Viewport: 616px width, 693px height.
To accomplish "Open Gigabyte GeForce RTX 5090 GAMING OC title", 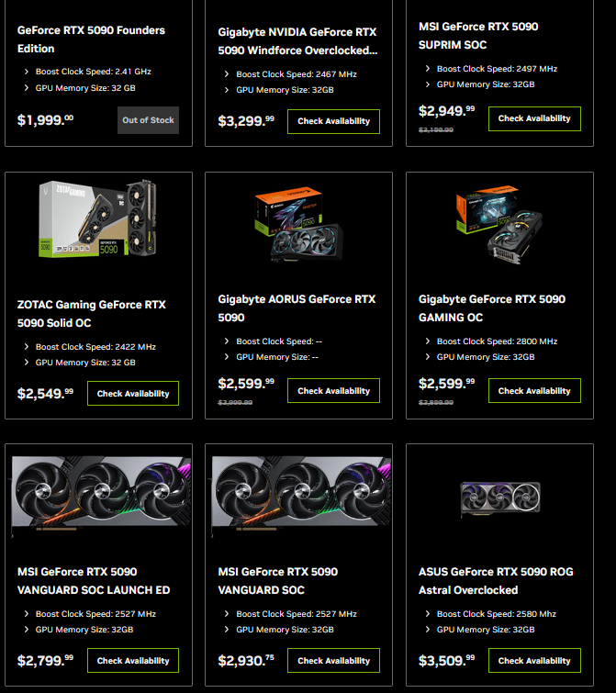I will tap(492, 308).
